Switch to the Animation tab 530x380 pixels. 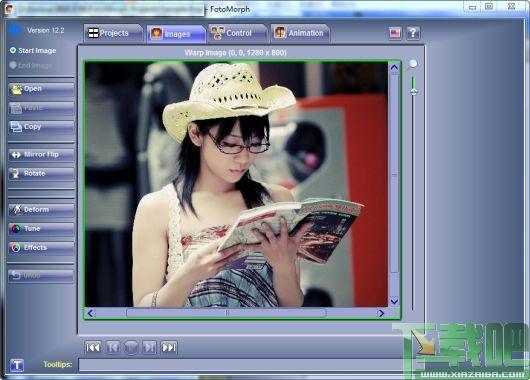(300, 33)
